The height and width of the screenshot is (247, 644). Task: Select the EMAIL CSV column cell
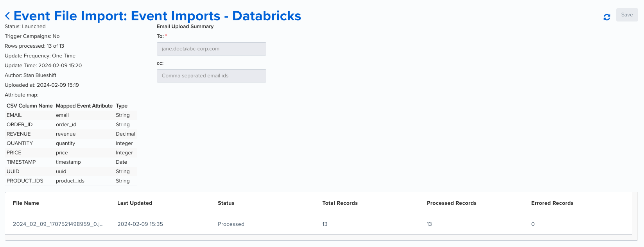[x=14, y=115]
